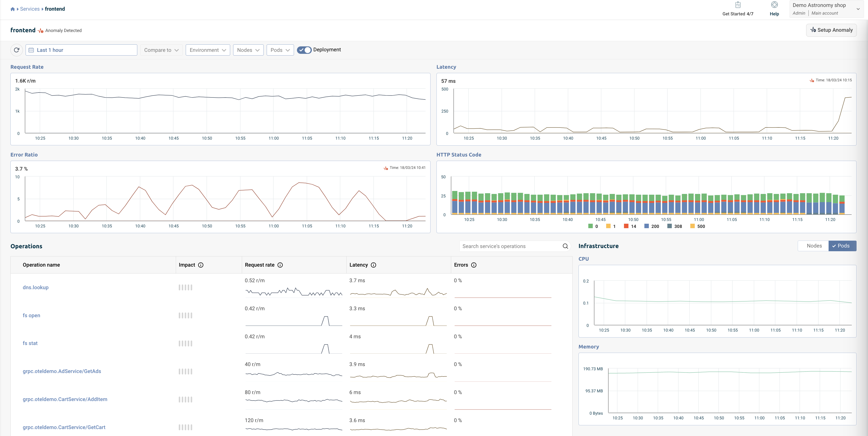The width and height of the screenshot is (868, 436).
Task: Click the calendar icon in time range field
Action: (31, 50)
